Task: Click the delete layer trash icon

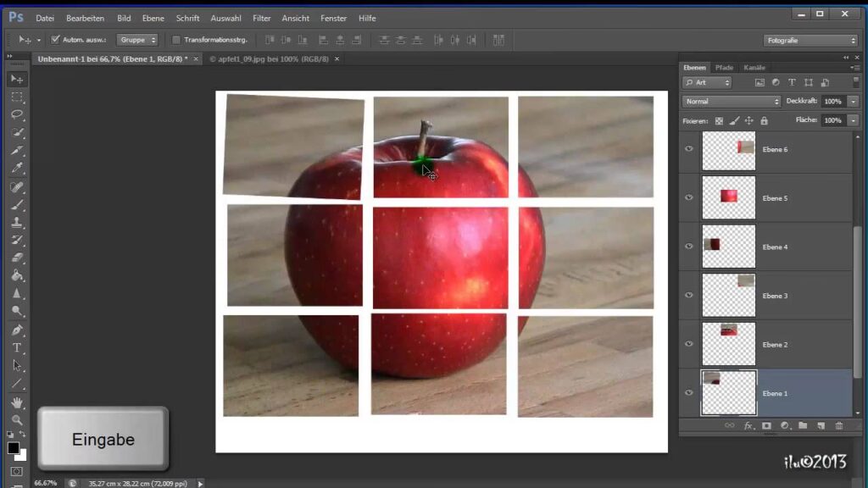Action: 839,425
